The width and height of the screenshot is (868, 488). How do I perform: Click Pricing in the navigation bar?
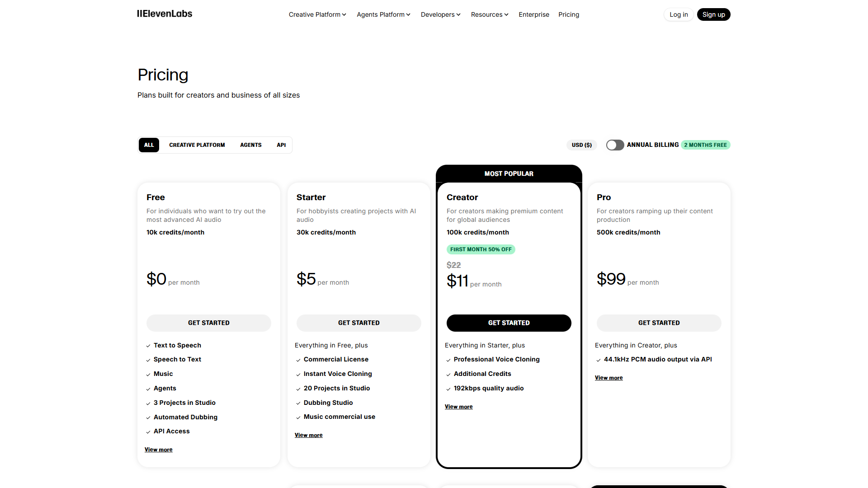(568, 14)
